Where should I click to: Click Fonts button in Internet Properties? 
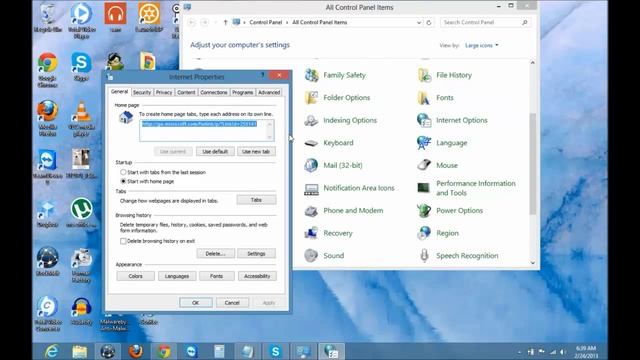click(x=216, y=276)
